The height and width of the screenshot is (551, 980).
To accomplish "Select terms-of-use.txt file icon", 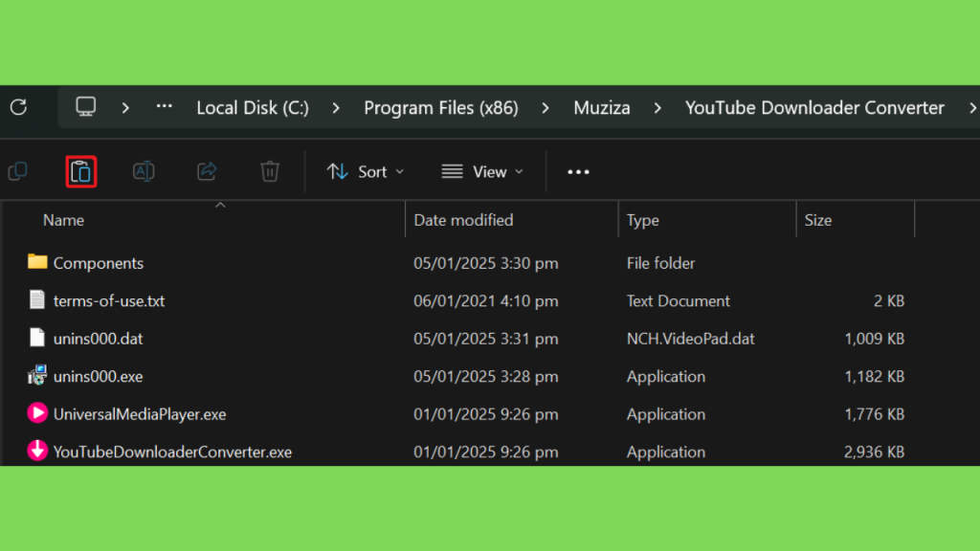I will coord(37,299).
